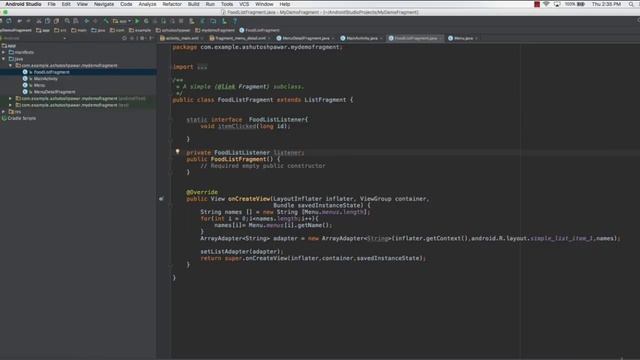The image size is (640, 360).
Task: Open the VCS menu
Action: [244, 4]
